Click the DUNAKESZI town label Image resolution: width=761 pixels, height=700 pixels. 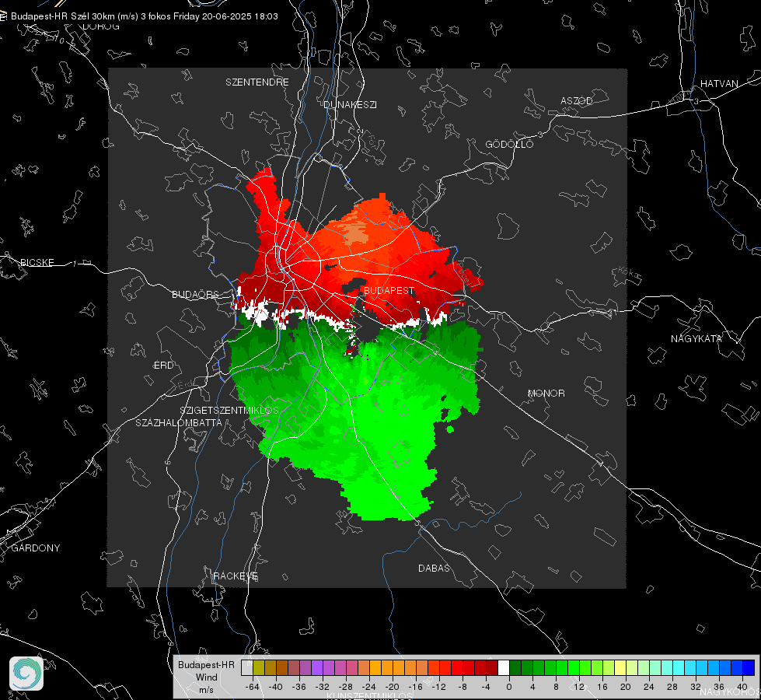click(x=350, y=105)
